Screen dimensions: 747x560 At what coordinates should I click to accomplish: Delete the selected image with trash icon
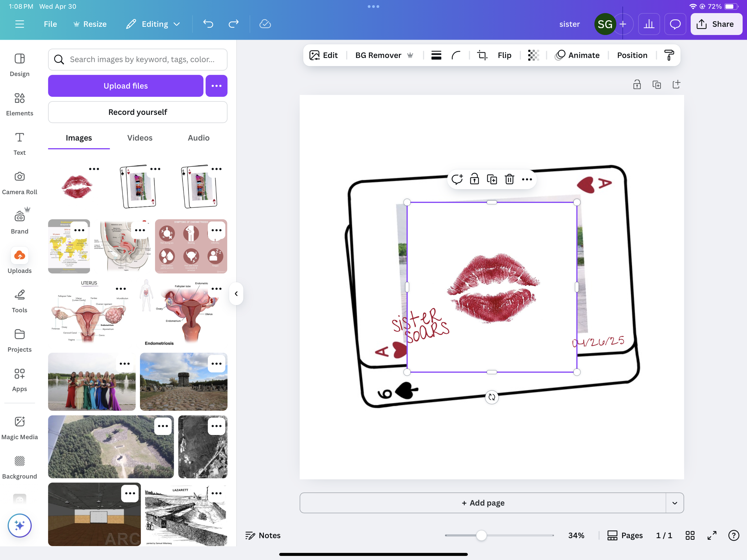point(509,179)
